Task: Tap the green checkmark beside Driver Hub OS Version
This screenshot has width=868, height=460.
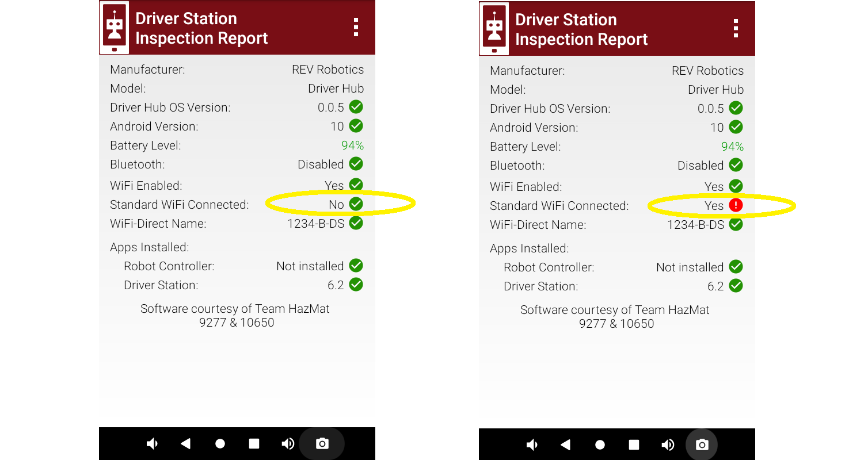Action: click(x=356, y=107)
